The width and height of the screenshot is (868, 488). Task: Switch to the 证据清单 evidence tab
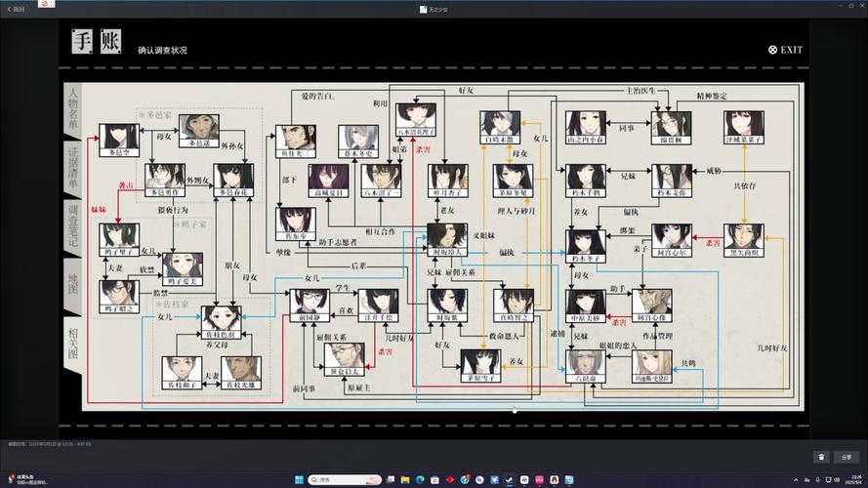72,167
